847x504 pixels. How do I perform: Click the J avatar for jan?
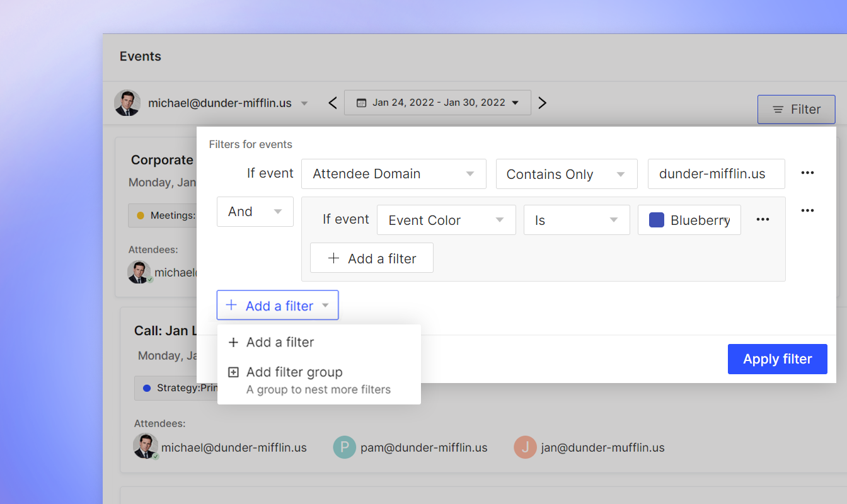[x=525, y=447]
